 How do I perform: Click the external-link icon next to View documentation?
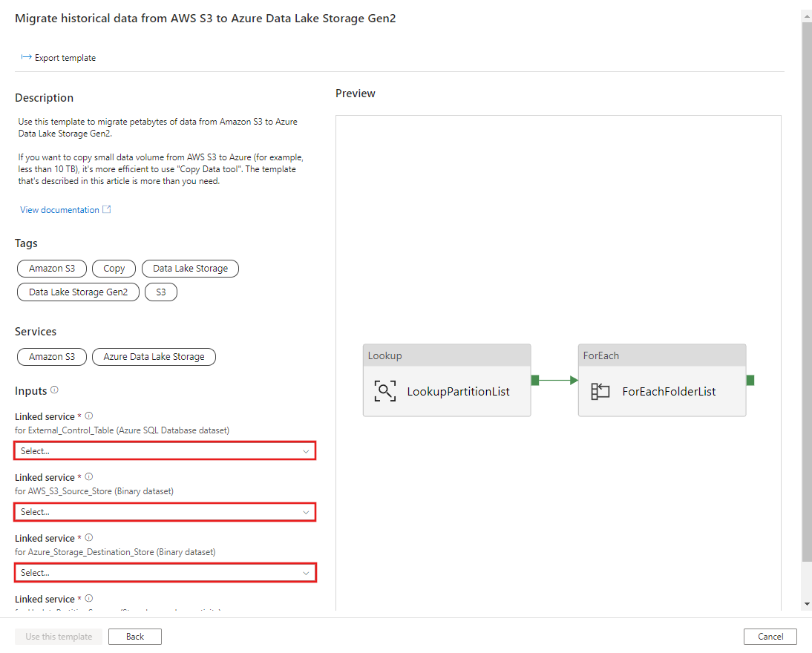tap(105, 209)
